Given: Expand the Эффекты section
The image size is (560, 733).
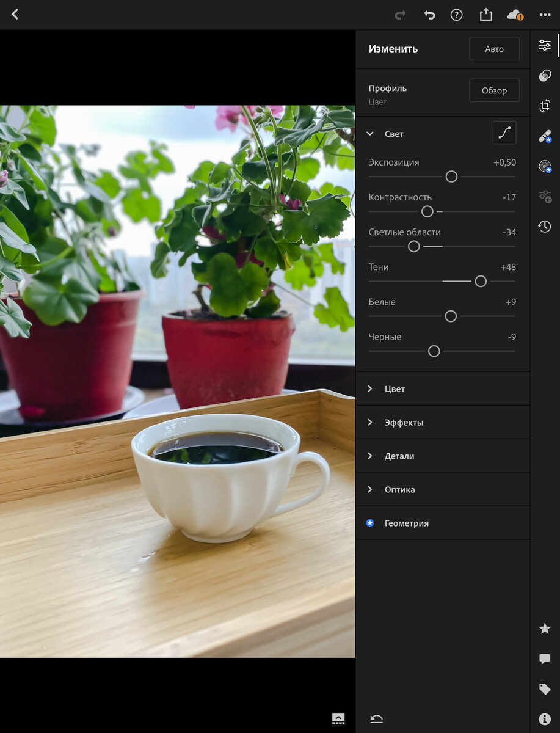Looking at the screenshot, I should [x=443, y=422].
